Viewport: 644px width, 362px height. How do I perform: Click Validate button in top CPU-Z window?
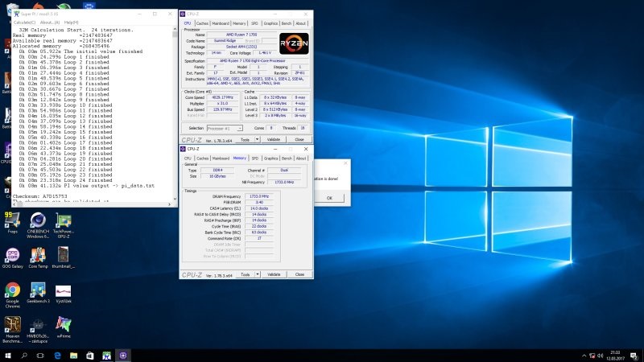(x=274, y=139)
